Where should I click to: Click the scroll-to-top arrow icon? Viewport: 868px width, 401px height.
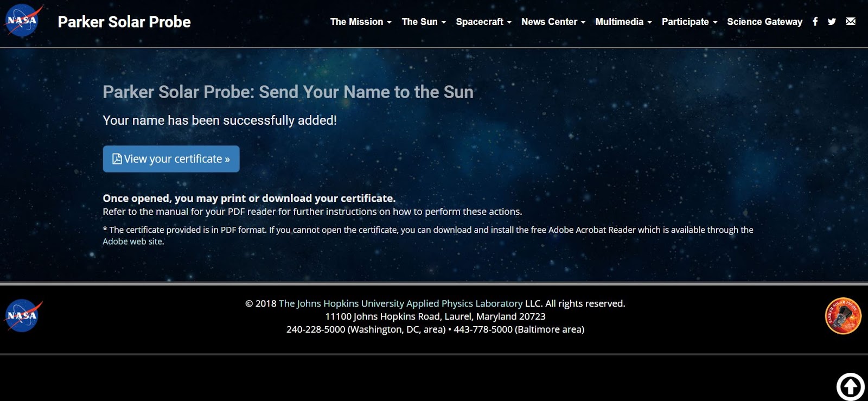850,386
